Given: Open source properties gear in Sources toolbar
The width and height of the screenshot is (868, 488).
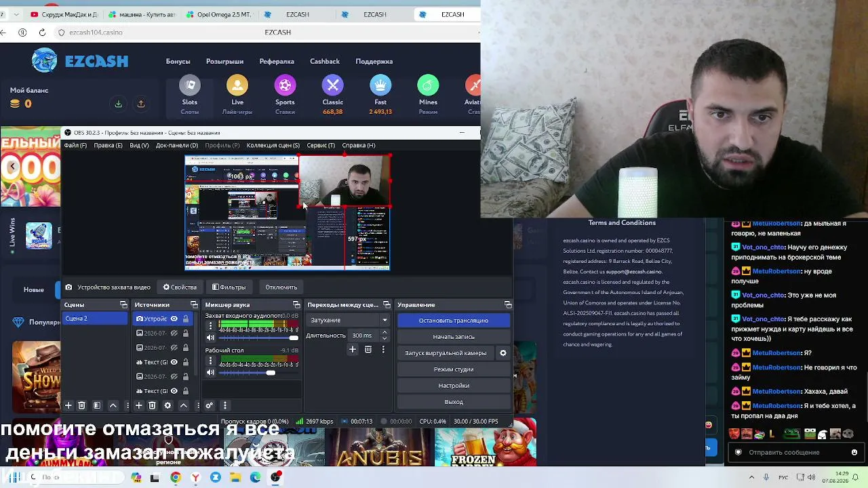Looking at the screenshot, I should point(167,405).
